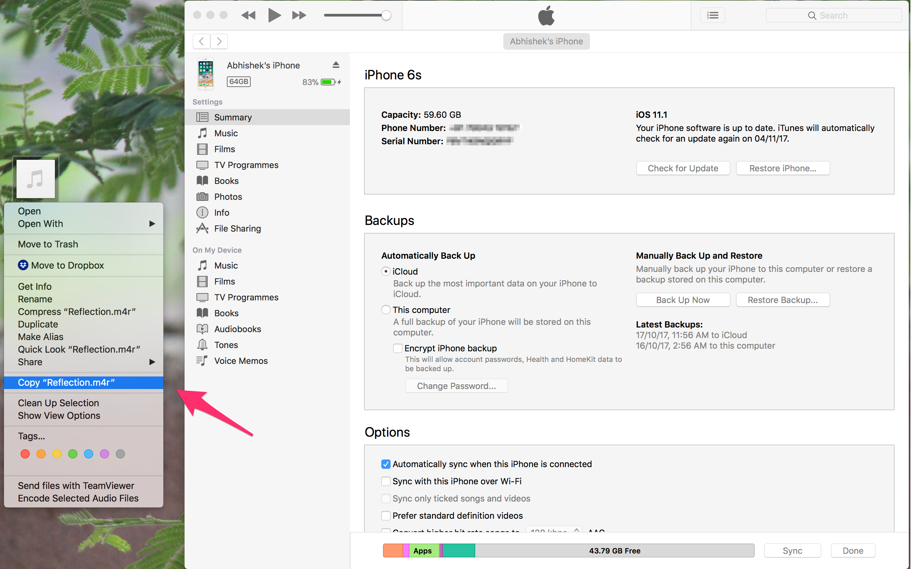
Task: Choose Copy "Reflection.m4r" menu item
Action: pyautogui.click(x=84, y=382)
